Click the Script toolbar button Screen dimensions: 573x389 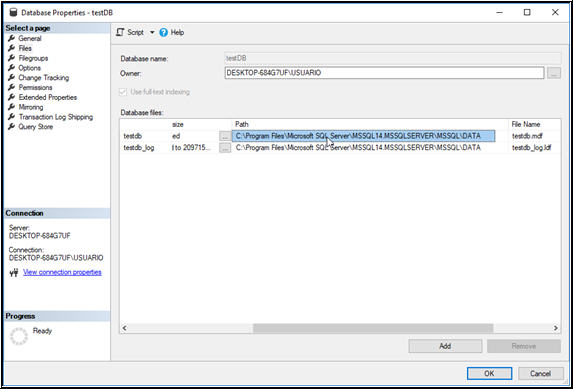130,33
